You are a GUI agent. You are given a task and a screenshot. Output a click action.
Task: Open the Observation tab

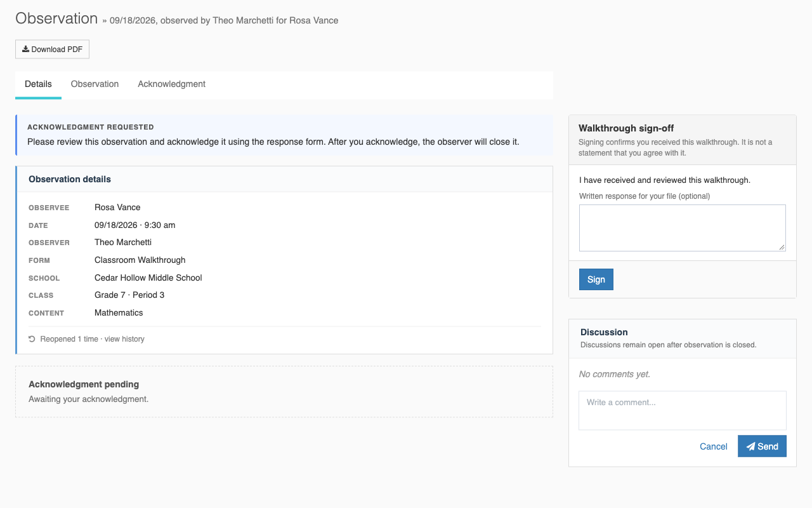click(95, 84)
